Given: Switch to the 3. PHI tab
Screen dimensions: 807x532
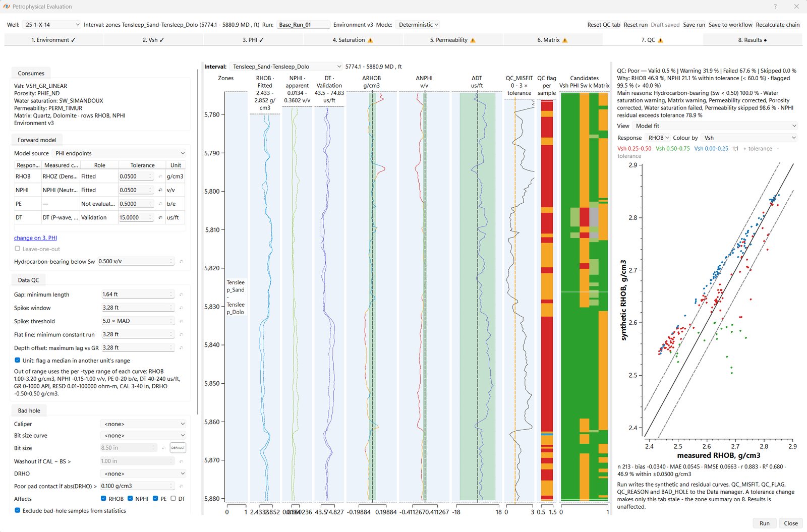Looking at the screenshot, I should (x=253, y=40).
